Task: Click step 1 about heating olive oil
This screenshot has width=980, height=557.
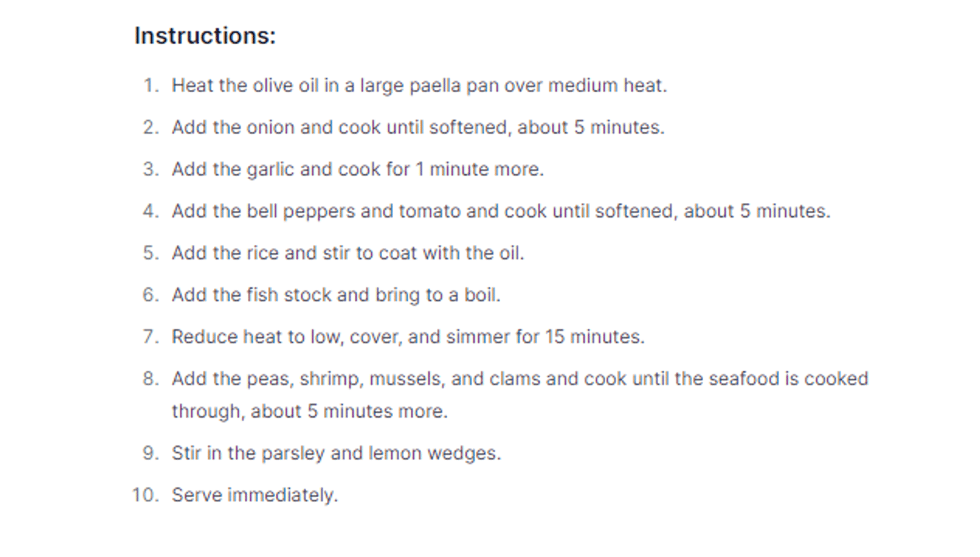Action: tap(418, 86)
